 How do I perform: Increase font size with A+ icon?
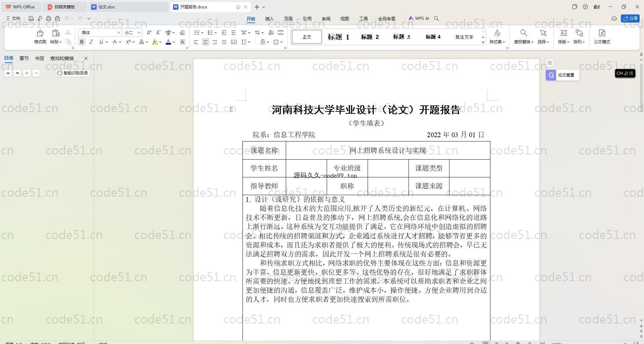149,33
